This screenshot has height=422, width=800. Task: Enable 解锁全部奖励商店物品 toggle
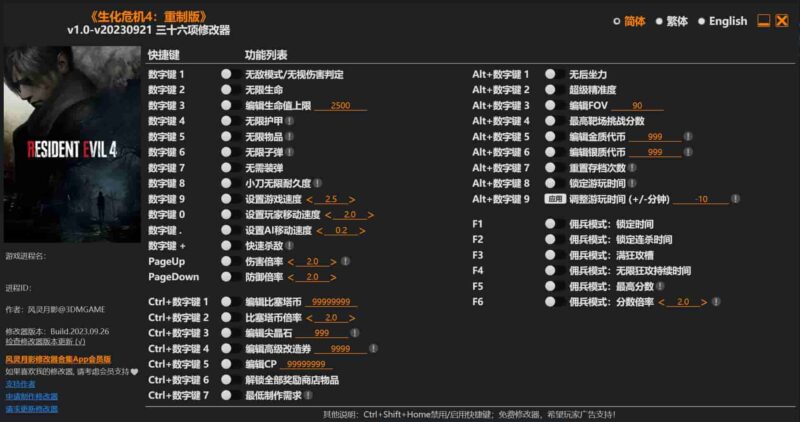point(231,380)
